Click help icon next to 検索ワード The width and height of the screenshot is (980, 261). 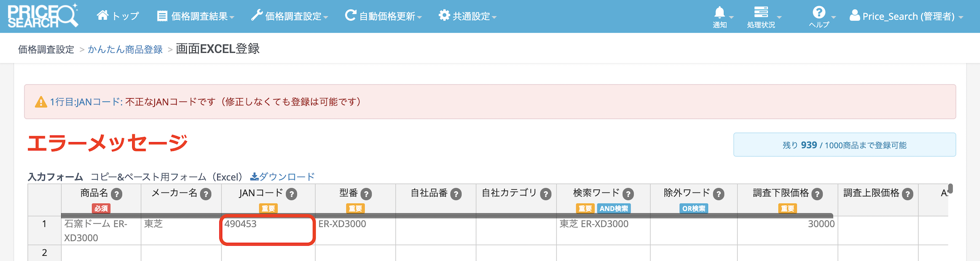pyautogui.click(x=628, y=194)
